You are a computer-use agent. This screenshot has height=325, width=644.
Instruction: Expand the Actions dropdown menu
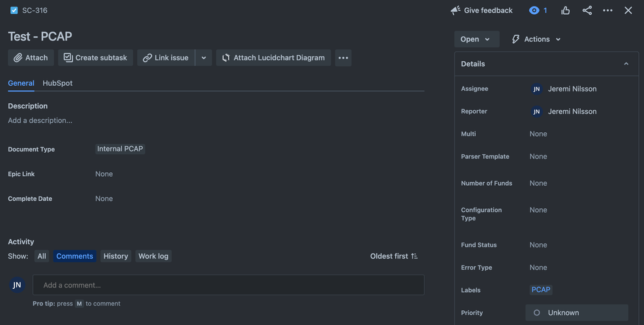tap(536, 39)
